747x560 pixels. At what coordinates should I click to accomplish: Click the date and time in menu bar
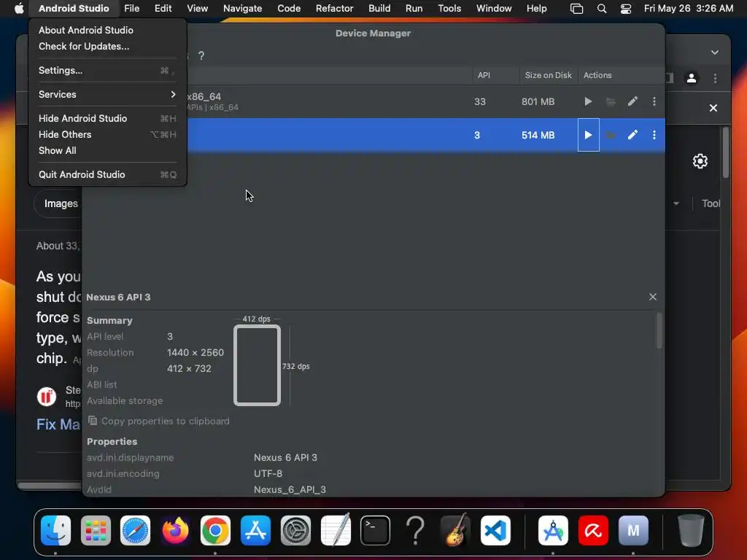pyautogui.click(x=689, y=8)
